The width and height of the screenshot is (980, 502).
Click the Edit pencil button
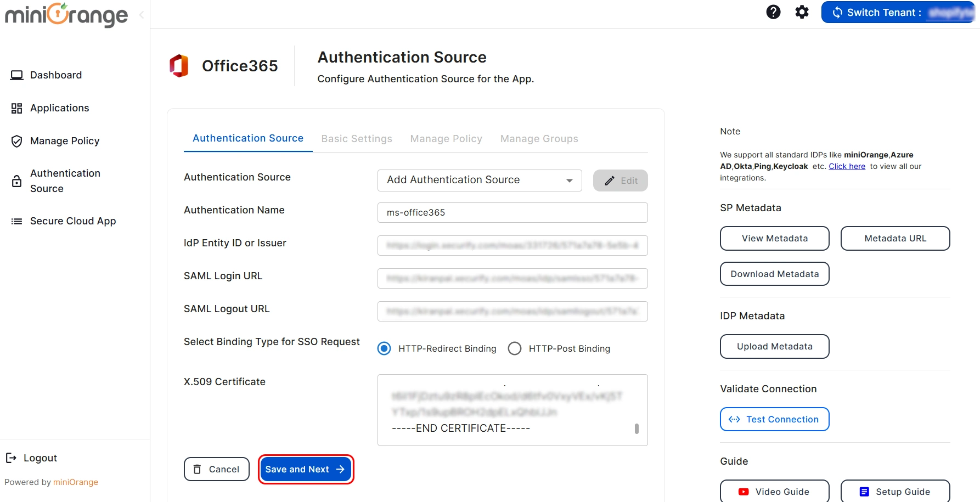point(621,181)
